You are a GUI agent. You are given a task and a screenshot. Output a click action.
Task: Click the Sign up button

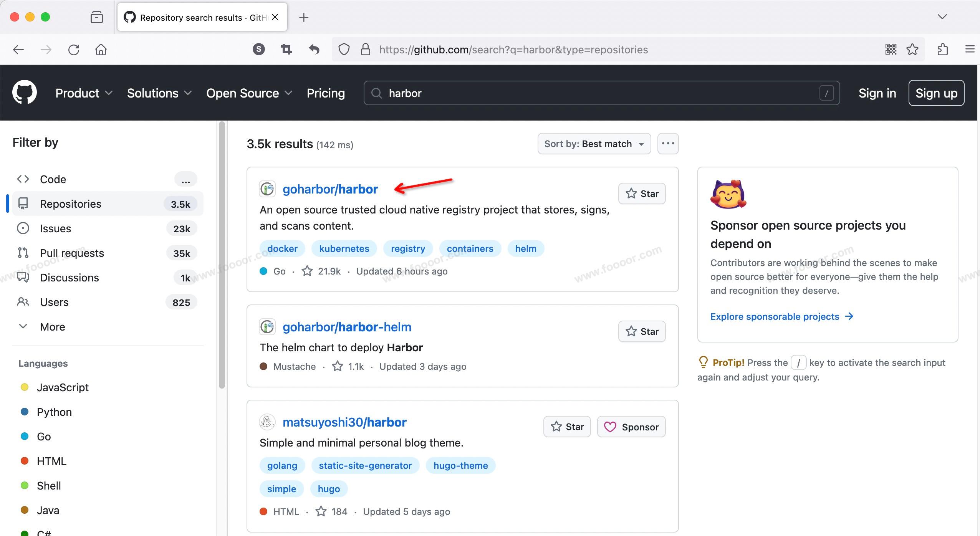click(936, 93)
